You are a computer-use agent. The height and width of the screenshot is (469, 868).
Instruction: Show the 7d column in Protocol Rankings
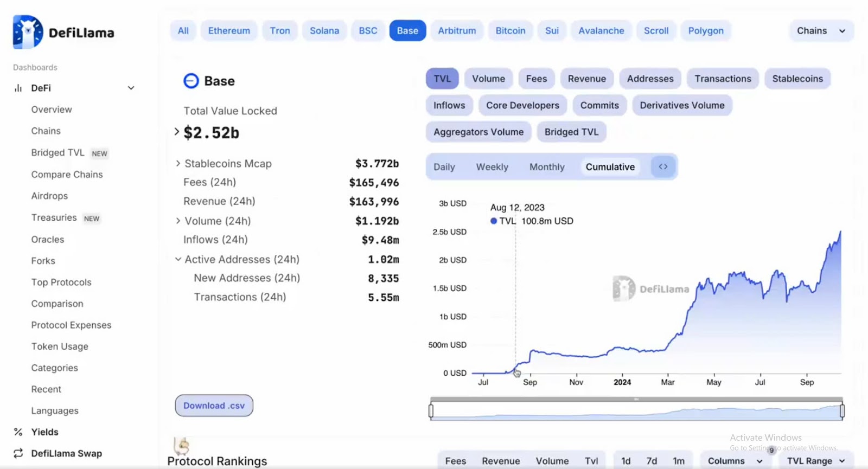[x=652, y=461]
